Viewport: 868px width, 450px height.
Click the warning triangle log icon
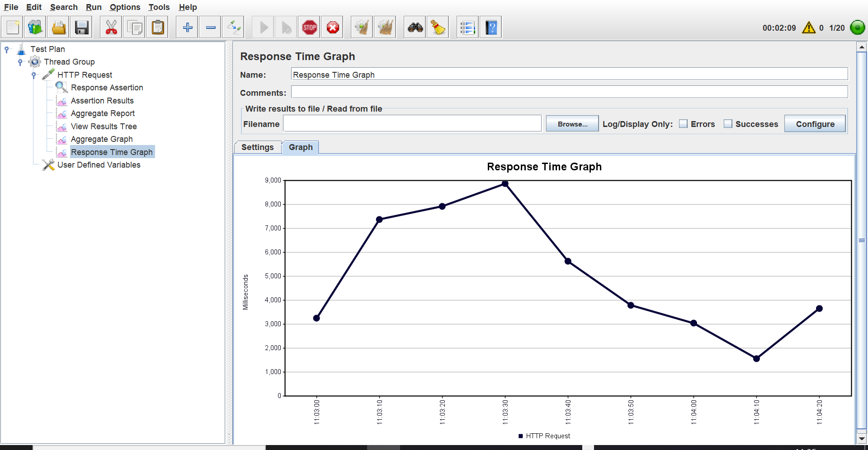809,28
